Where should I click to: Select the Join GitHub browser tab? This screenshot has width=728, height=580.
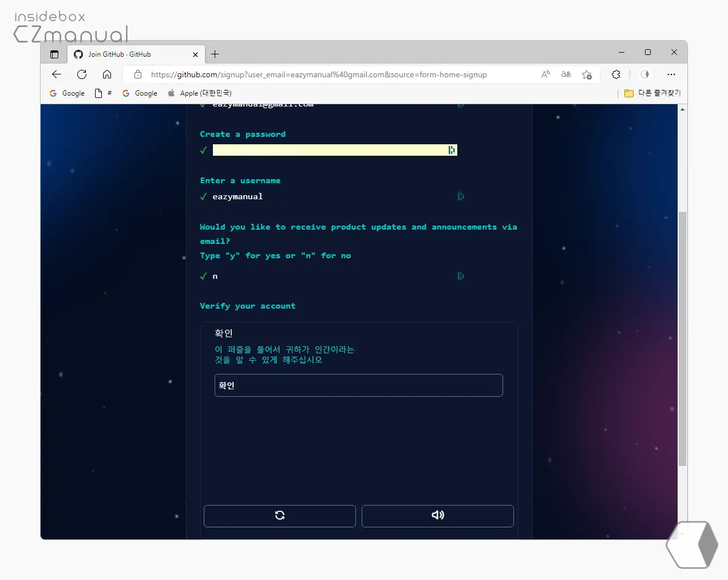[136, 54]
